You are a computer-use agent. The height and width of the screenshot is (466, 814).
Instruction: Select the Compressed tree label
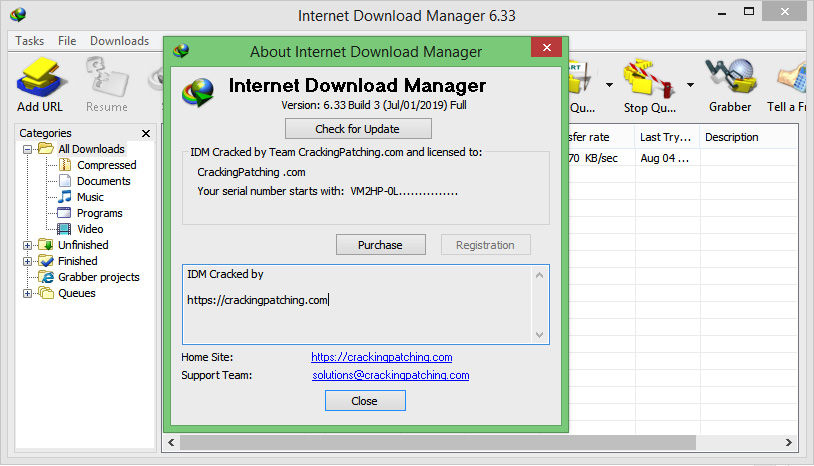(106, 165)
